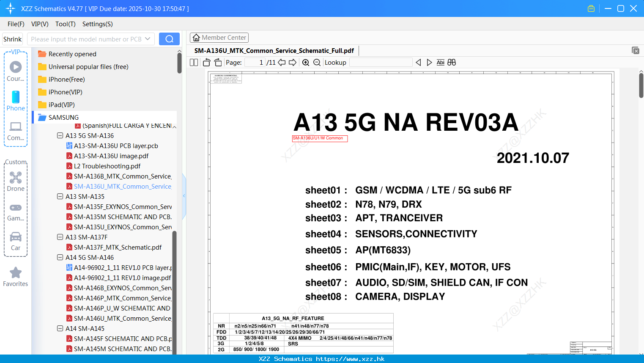Open Favorites star
This screenshot has width=644, height=363.
16,277
